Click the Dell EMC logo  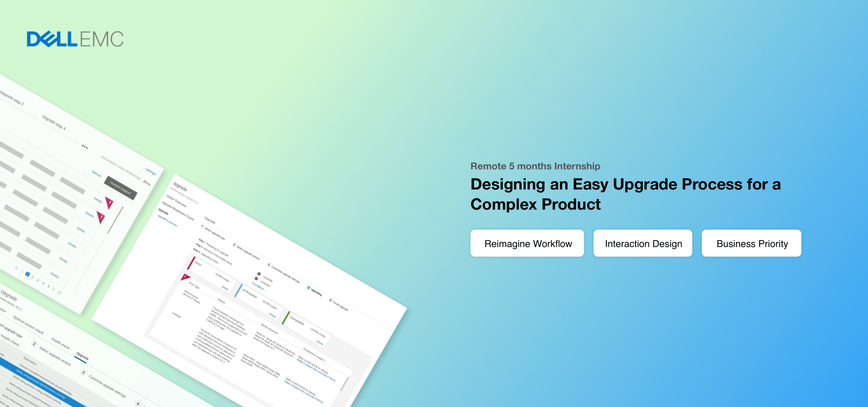click(75, 39)
